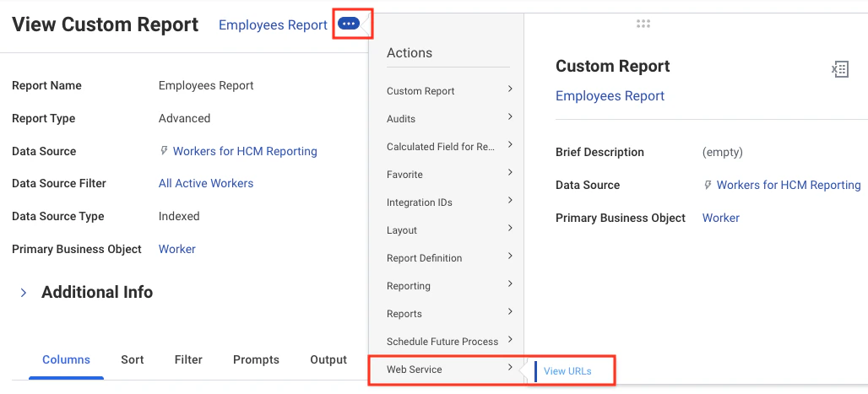Click the Brief Description label
Image resolution: width=868 pixels, height=394 pixels.
(599, 152)
